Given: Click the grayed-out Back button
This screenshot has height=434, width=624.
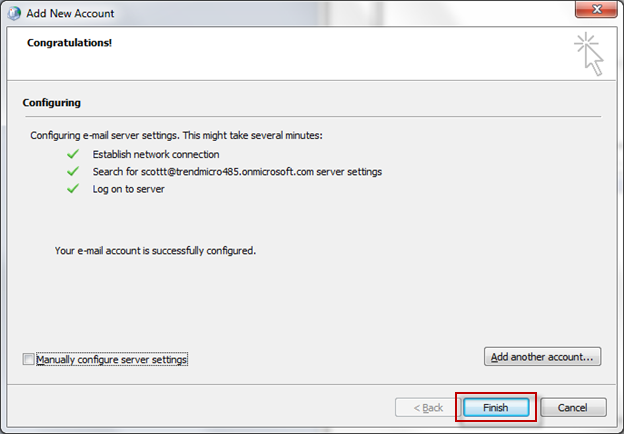Looking at the screenshot, I should tap(420, 408).
